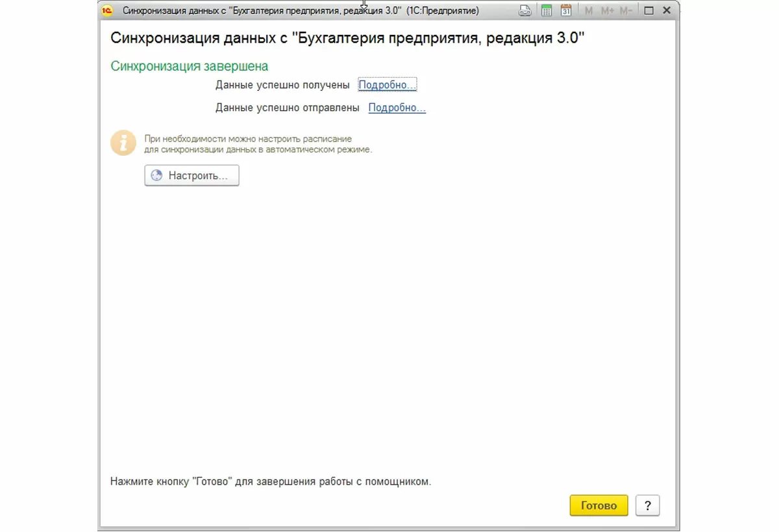Click the Данные успешно отправлены text
This screenshot has width=779, height=532.
(x=288, y=108)
